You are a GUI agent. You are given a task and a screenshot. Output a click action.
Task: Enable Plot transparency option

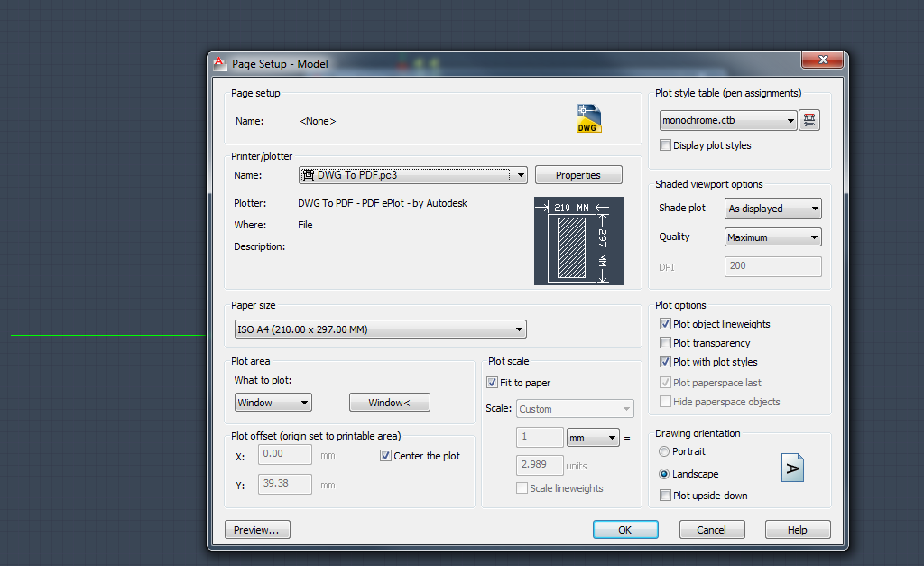point(666,343)
